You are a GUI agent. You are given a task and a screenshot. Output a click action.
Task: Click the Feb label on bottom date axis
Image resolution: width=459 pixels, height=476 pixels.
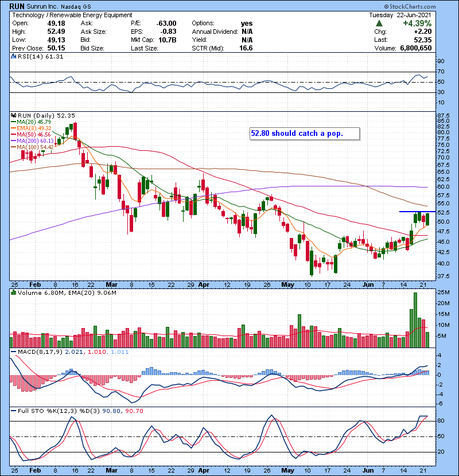(x=35, y=470)
